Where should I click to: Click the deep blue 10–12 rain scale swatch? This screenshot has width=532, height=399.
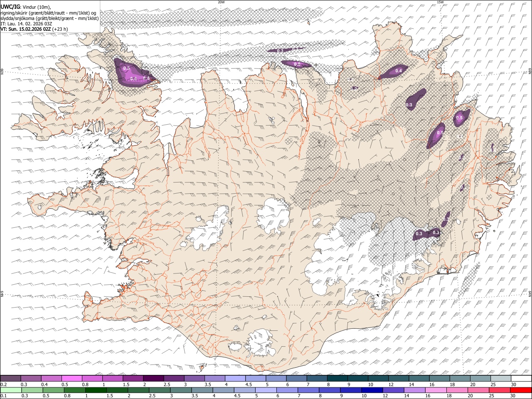pos(372,390)
